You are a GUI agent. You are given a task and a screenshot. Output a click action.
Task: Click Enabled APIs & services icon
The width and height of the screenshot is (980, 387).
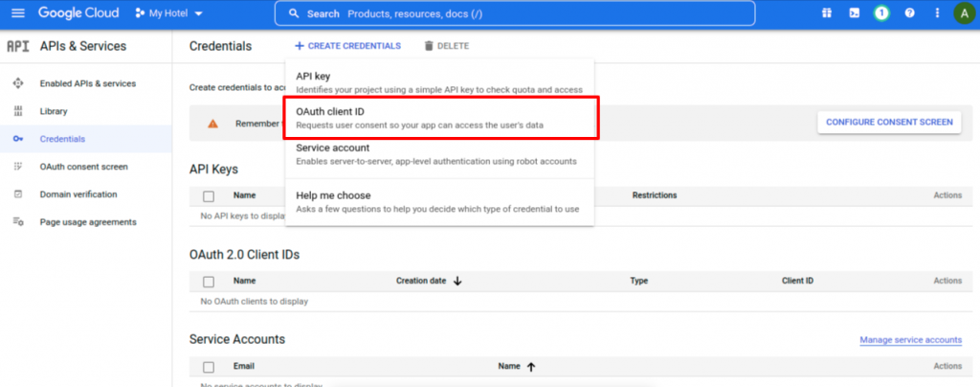tap(18, 83)
